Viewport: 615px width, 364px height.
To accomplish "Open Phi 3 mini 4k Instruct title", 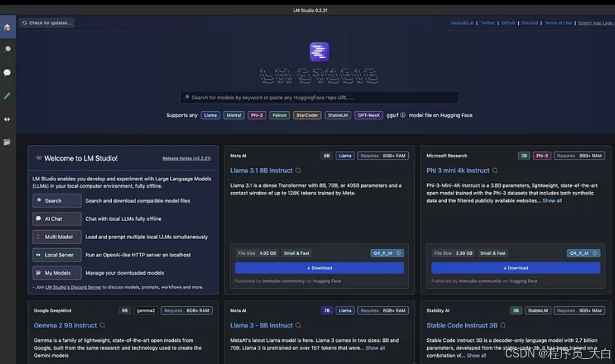I will point(458,171).
